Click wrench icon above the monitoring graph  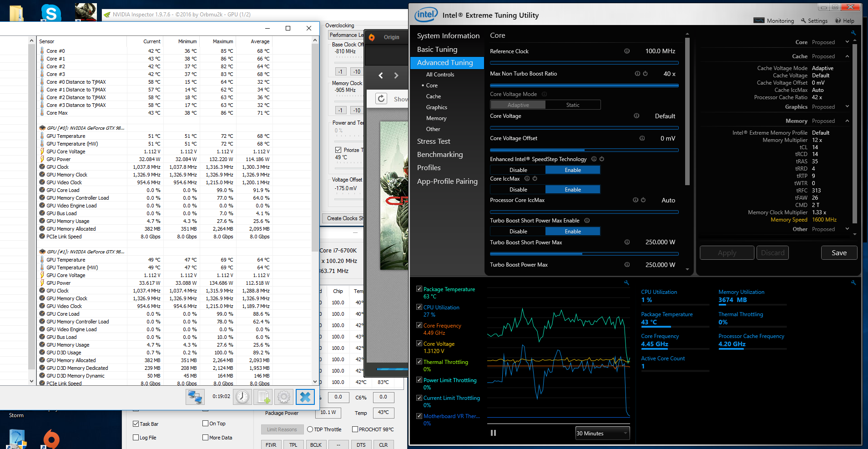coord(626,283)
